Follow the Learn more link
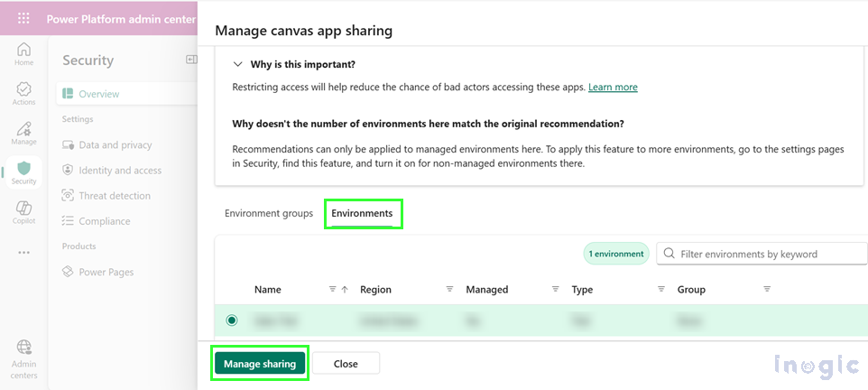This screenshot has height=390, width=868. 613,87
